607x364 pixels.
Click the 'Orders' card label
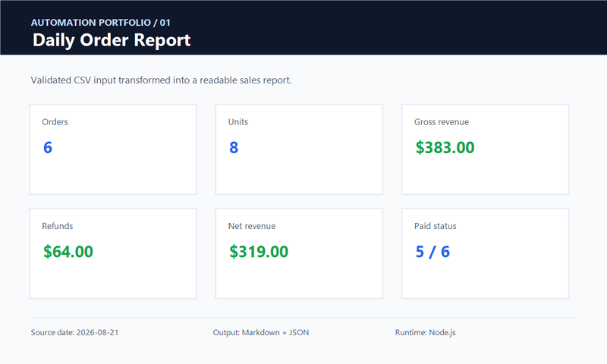pos(55,122)
